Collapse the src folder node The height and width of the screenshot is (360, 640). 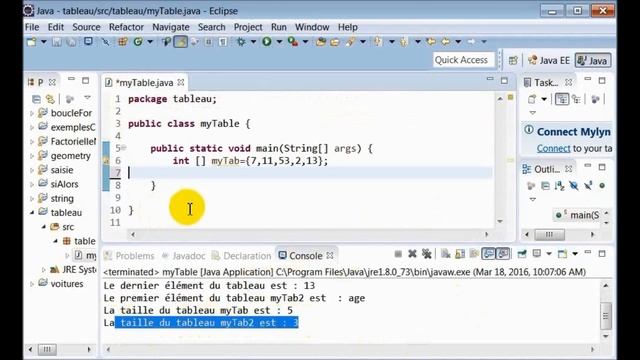(44, 227)
